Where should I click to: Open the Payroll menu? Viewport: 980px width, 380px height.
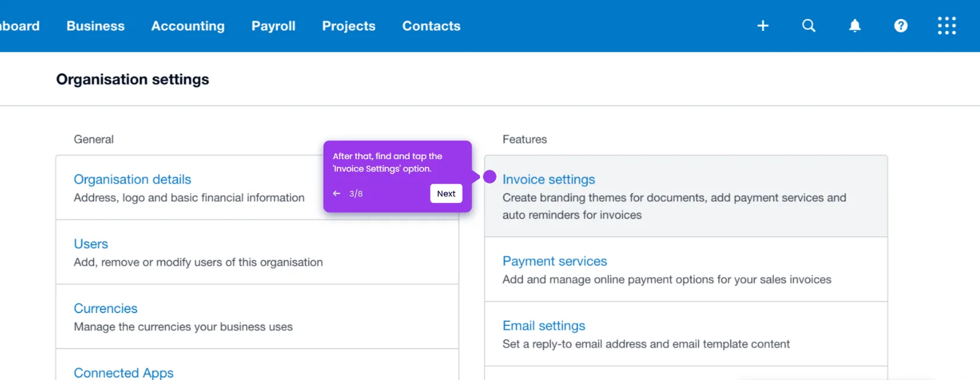(273, 26)
